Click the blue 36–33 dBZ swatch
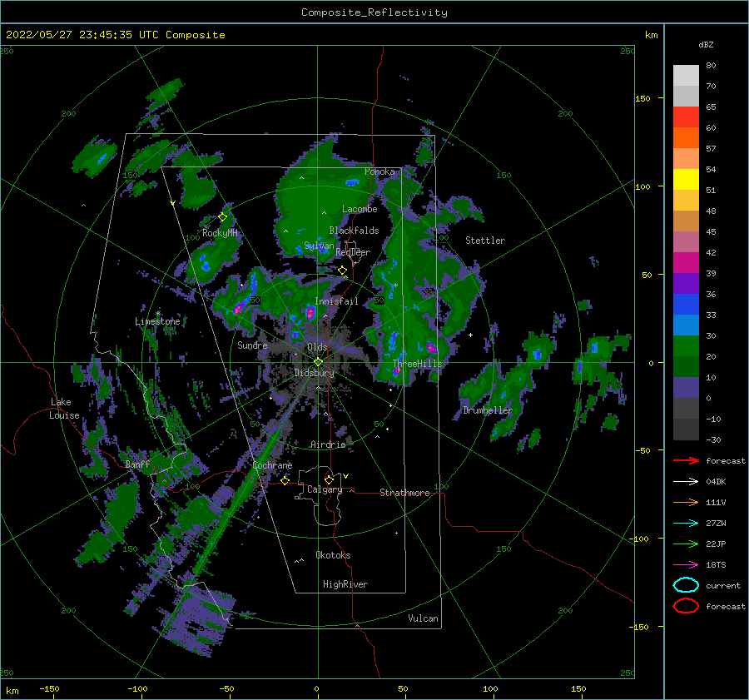The width and height of the screenshot is (749, 700). click(686, 305)
